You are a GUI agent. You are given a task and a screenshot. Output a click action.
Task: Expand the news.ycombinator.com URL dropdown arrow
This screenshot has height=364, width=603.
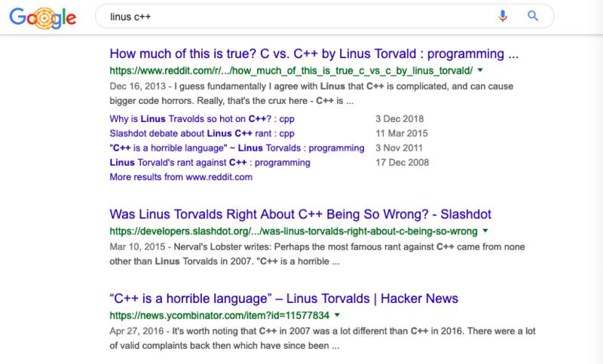(x=337, y=315)
